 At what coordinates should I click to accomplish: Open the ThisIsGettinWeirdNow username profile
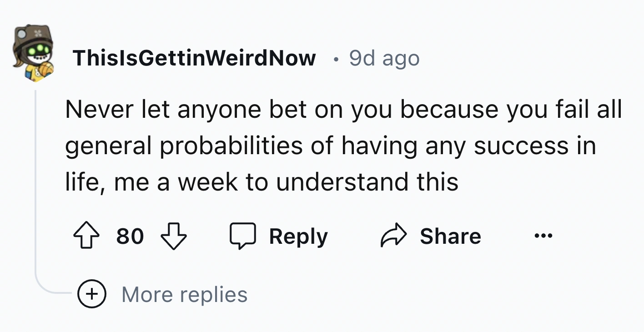pyautogui.click(x=194, y=58)
